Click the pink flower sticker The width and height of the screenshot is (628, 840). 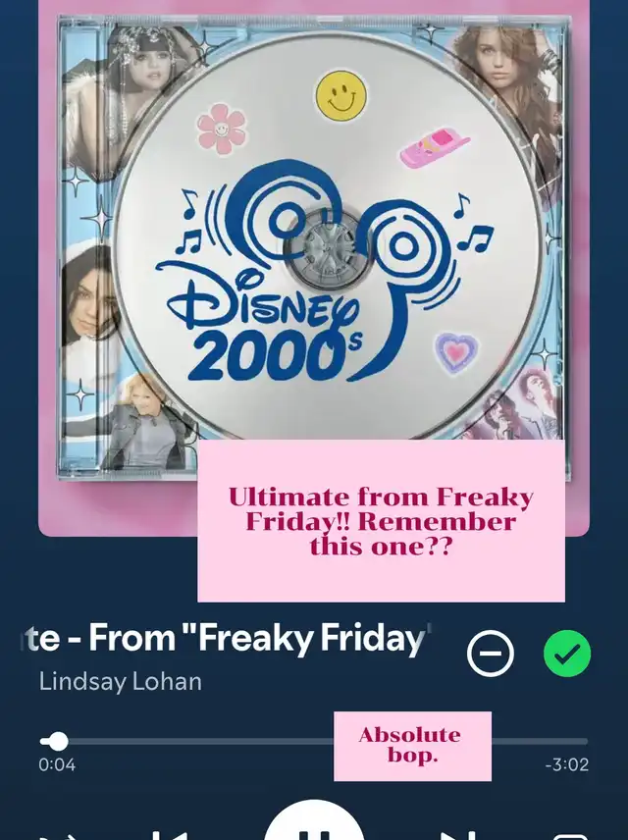click(222, 128)
